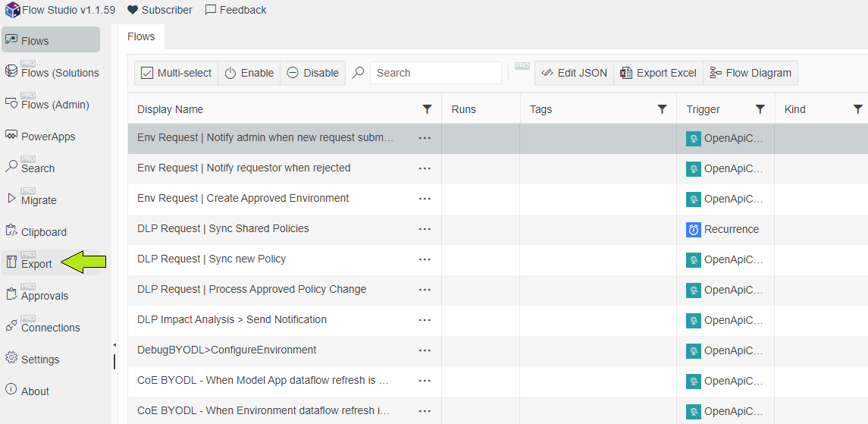Open the Feedback menu item
This screenshot has height=424, width=868.
[x=236, y=10]
